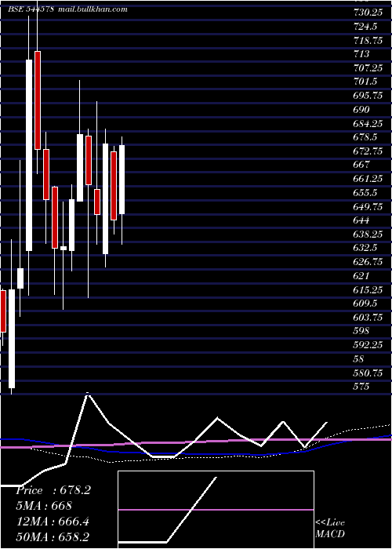The width and height of the screenshot is (392, 549).
Task: Click the Price : 678.2 readout
Action: pos(53,490)
